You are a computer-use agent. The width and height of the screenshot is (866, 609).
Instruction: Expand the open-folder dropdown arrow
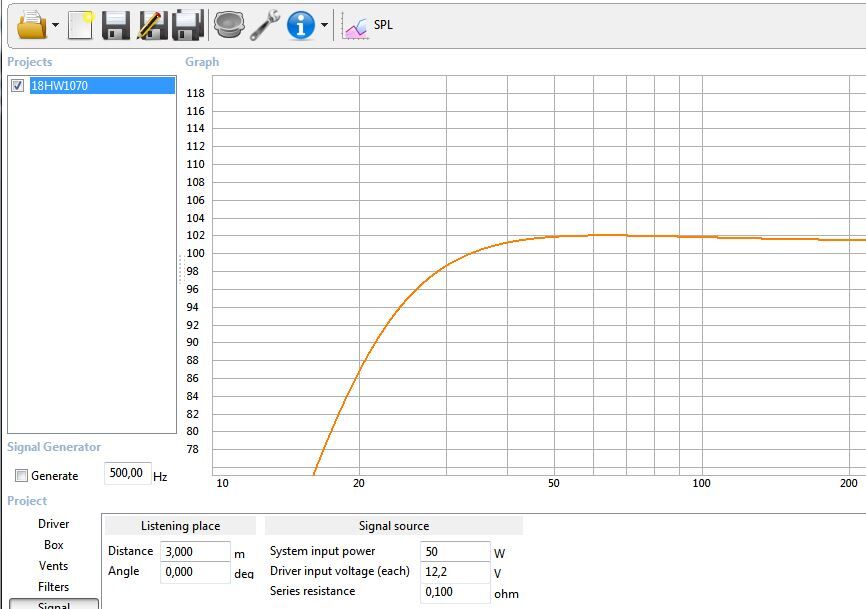(x=55, y=25)
